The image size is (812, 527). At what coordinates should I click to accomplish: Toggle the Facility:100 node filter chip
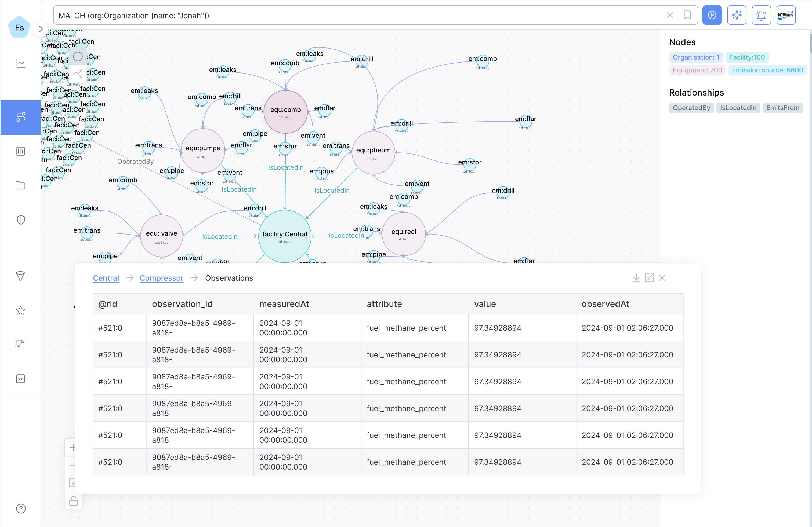click(748, 57)
